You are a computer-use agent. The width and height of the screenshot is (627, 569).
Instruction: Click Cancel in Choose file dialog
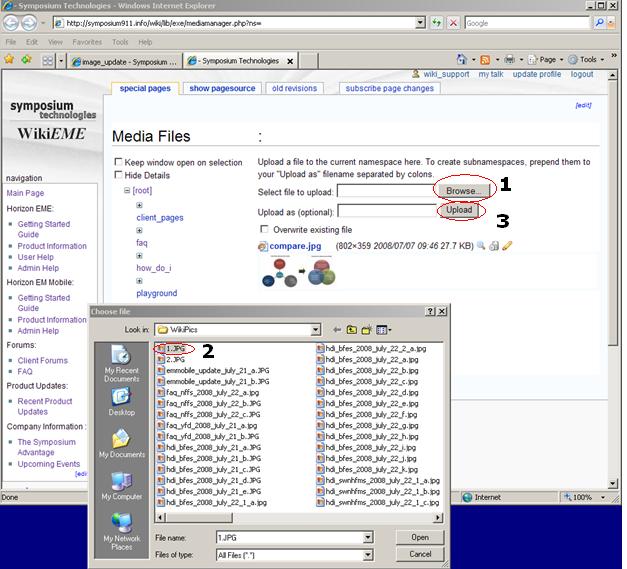tap(419, 554)
